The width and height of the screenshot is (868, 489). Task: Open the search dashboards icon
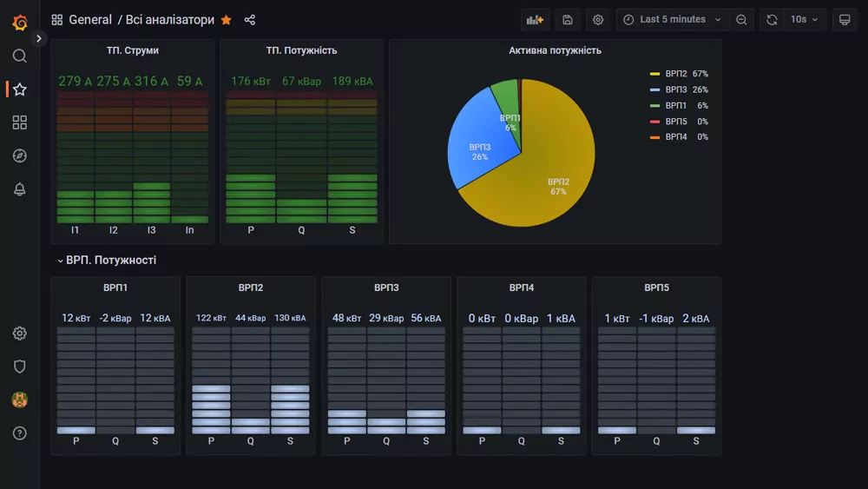pos(20,56)
